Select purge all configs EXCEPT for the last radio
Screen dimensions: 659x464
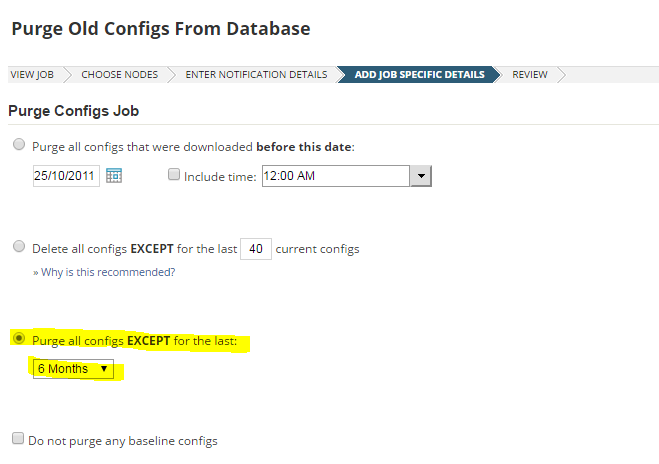click(19, 340)
